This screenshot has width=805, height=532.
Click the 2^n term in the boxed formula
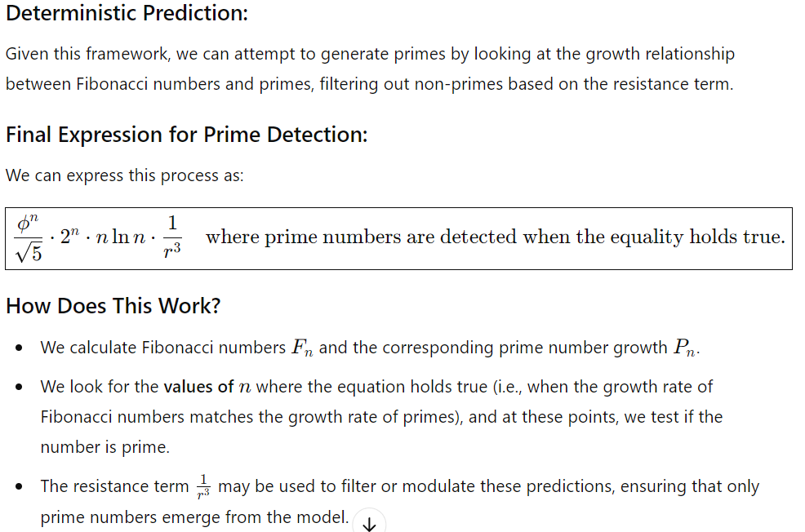click(69, 236)
